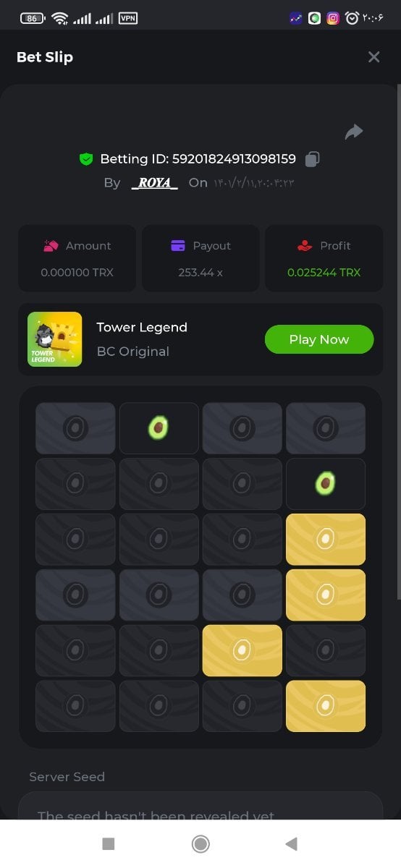This screenshot has height=868, width=401.
Task: Tap the Profit stat card
Action: pyautogui.click(x=324, y=258)
